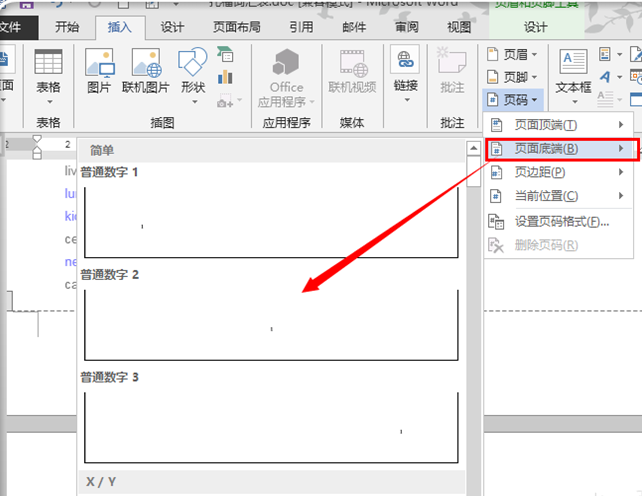The height and width of the screenshot is (496, 642).
Task: Open the 形状 shapes gallery
Action: pyautogui.click(x=193, y=71)
